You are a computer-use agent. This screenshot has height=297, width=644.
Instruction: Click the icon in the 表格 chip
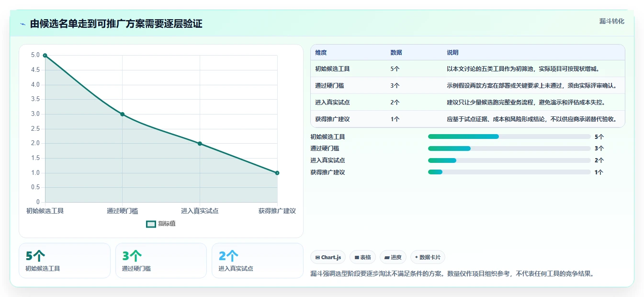click(357, 257)
